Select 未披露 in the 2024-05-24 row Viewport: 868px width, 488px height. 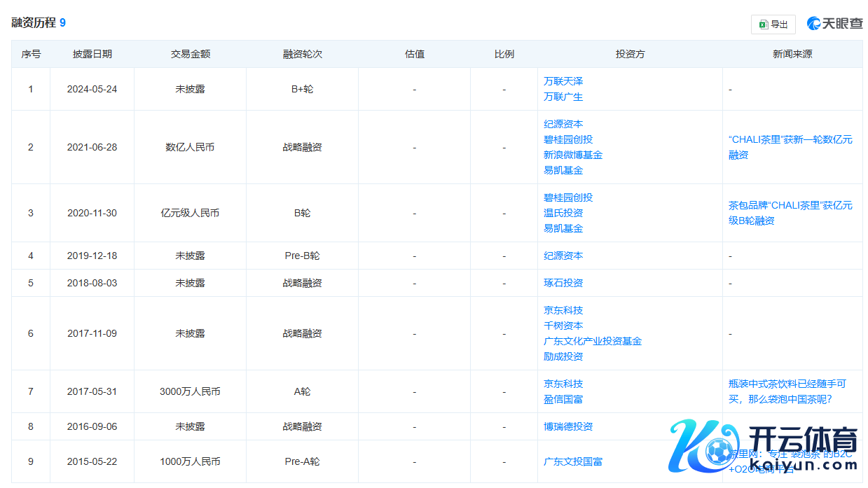coord(190,89)
